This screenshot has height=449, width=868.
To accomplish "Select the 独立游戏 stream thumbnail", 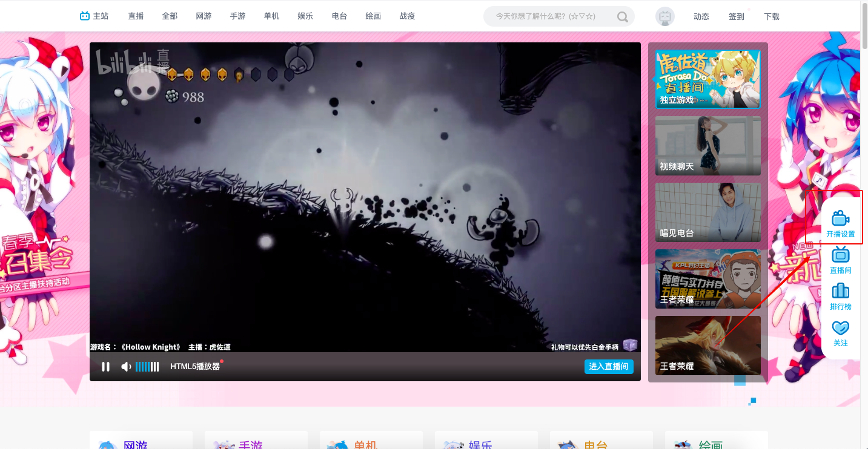I will (707, 79).
